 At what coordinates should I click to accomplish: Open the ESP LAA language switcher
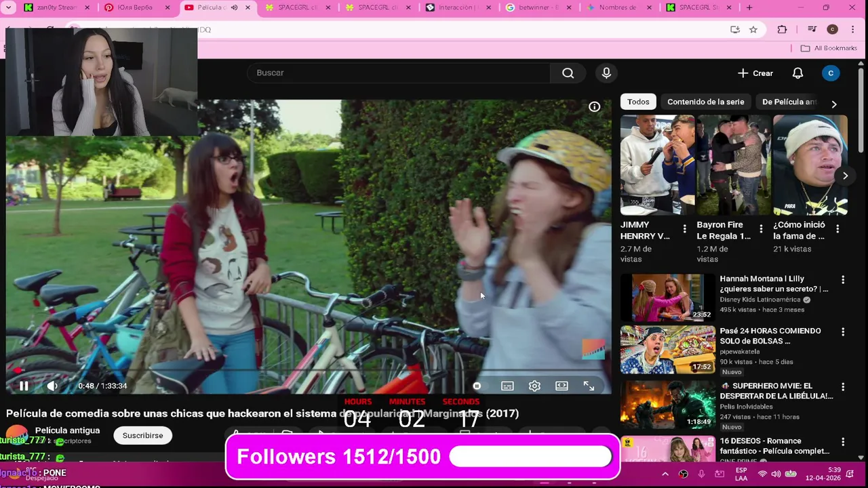[x=741, y=474]
